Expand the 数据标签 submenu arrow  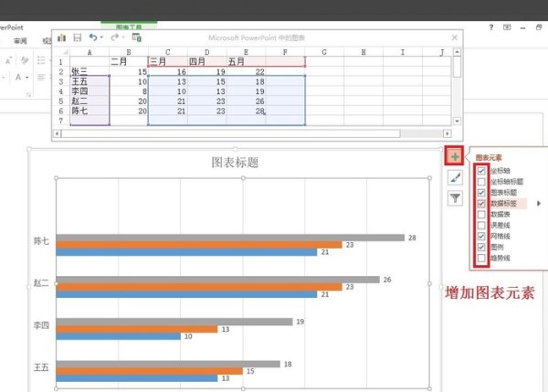(x=539, y=203)
